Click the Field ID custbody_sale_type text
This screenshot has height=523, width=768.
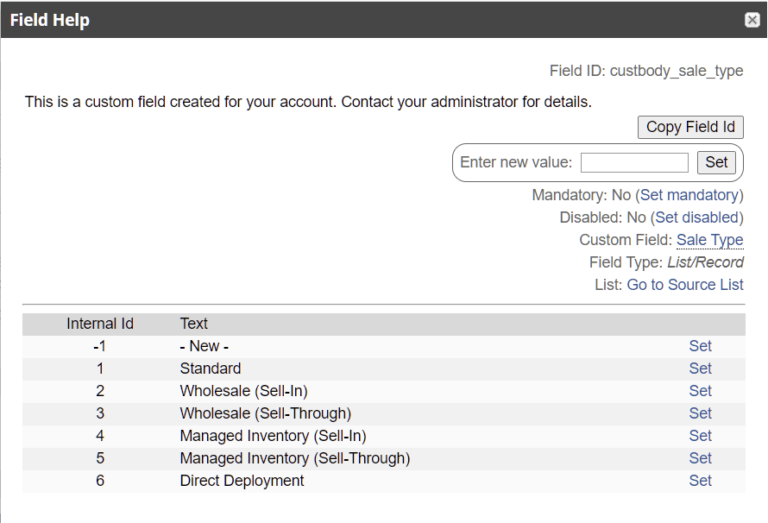tap(646, 72)
